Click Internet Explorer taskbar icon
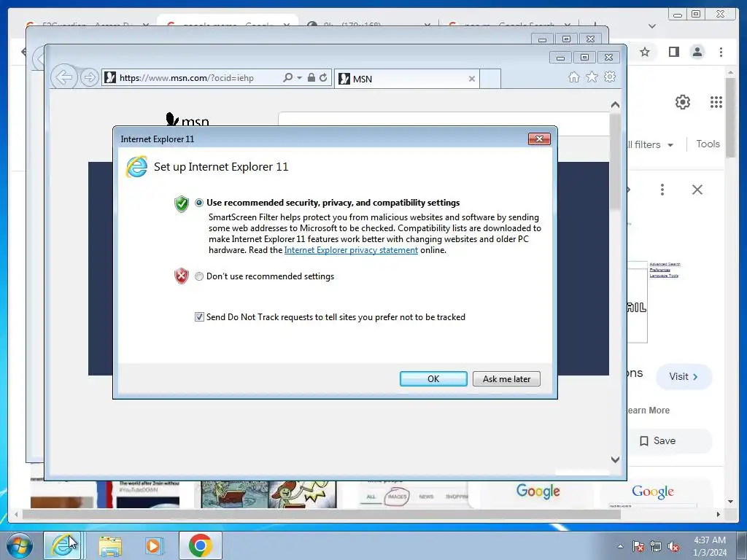Screen dimensions: 747x560 (62, 545)
